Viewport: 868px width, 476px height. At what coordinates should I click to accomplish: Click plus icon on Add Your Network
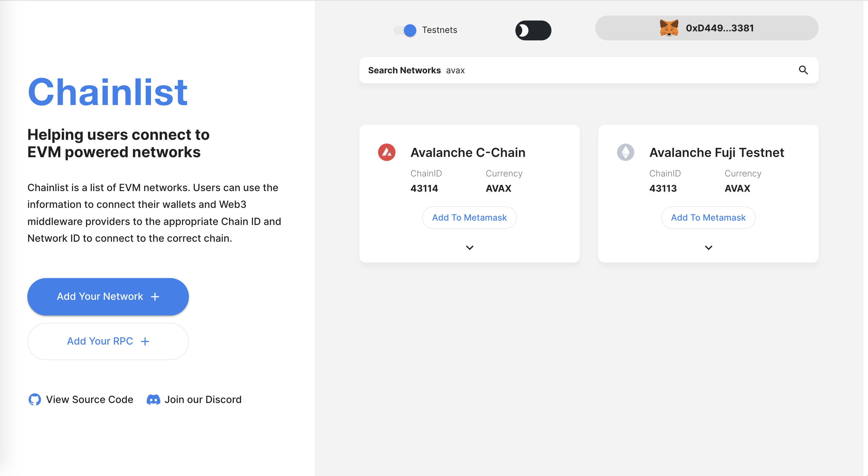155,297
